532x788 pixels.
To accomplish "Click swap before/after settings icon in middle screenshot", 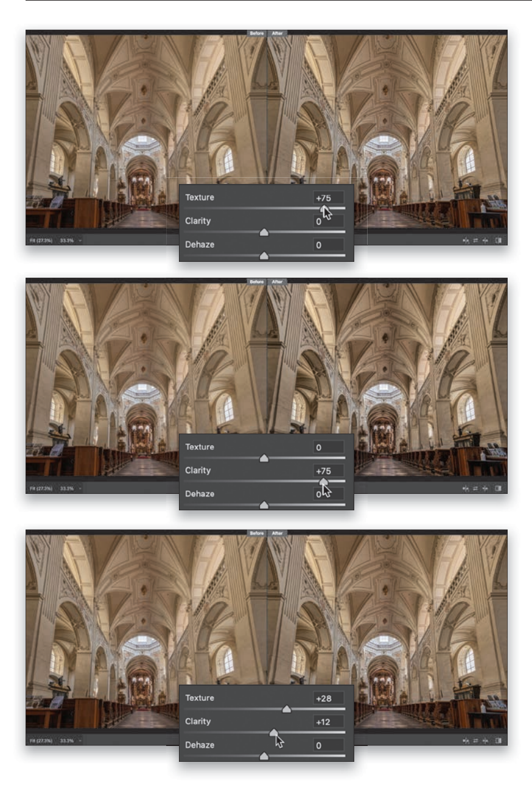I will (x=475, y=488).
